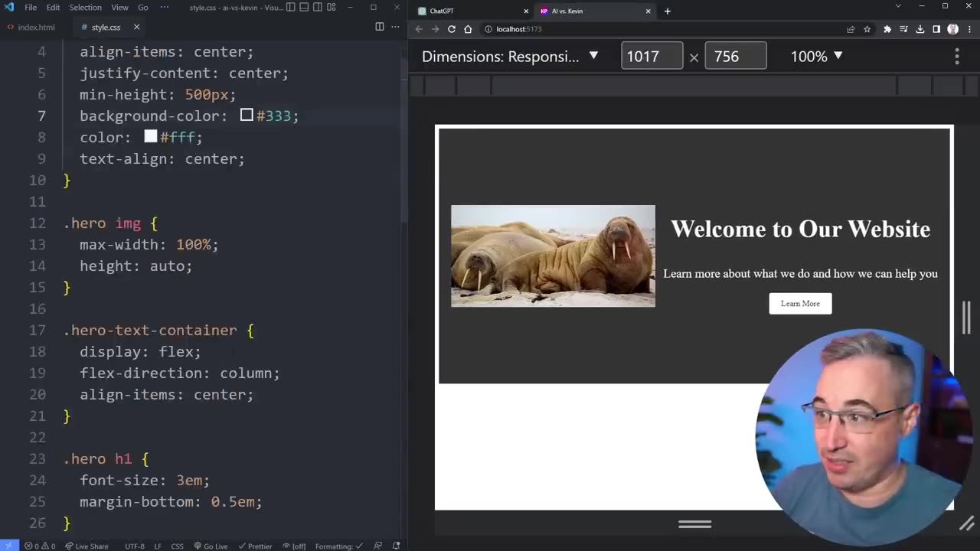Open the #333 background-color swatch picker
The height and width of the screenshot is (551, 980).
(247, 115)
